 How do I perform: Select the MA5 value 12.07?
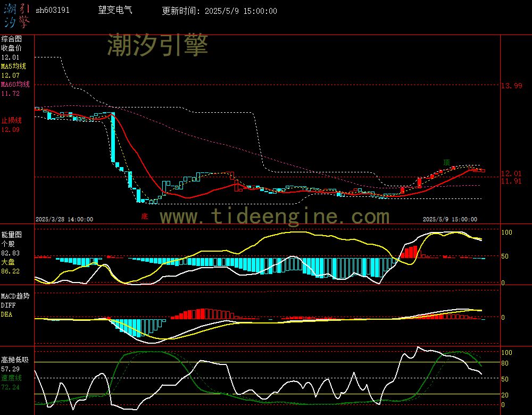[10, 76]
